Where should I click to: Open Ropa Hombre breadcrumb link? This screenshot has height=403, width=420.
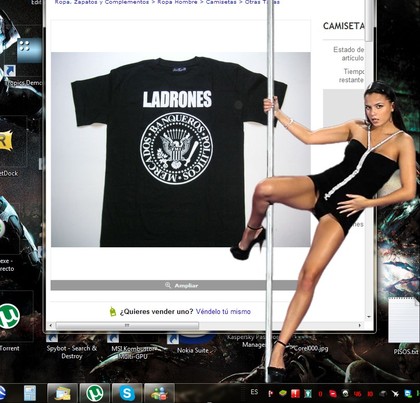click(177, 2)
